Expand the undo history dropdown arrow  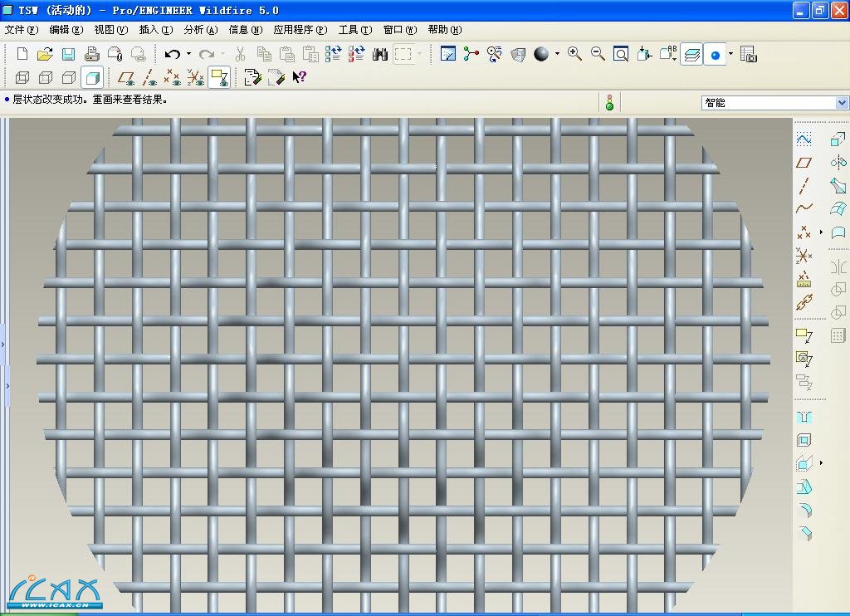pyautogui.click(x=188, y=54)
